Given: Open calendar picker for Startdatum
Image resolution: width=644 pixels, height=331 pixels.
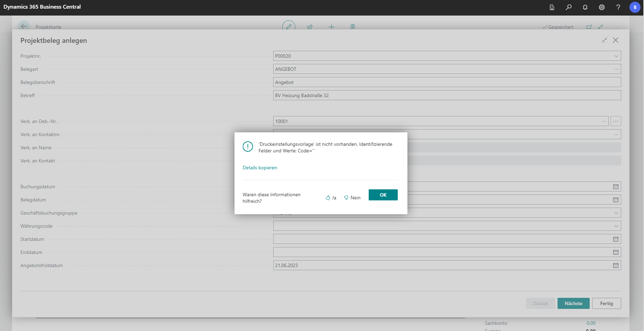Looking at the screenshot, I should pos(616,239).
